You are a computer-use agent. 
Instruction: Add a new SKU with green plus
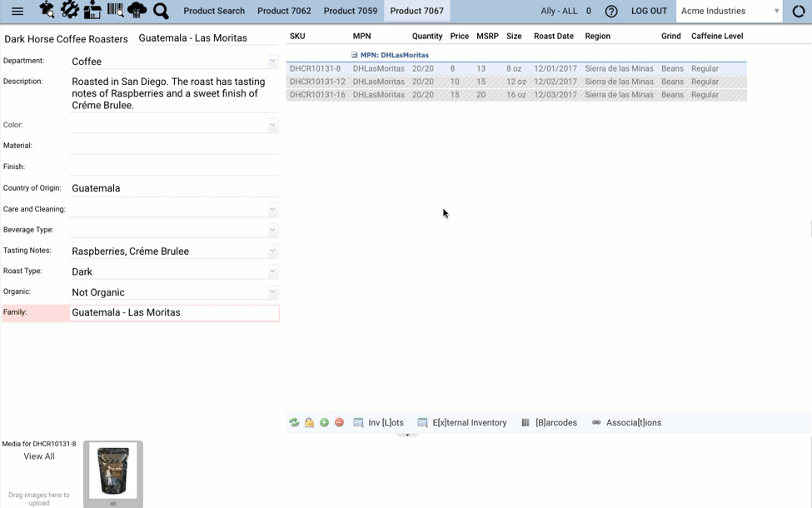tap(324, 422)
